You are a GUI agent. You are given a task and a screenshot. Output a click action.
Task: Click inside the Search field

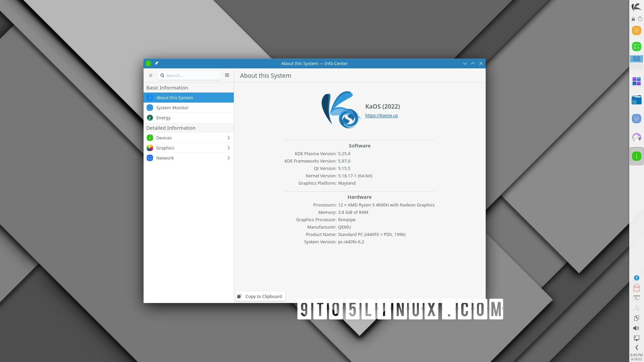click(189, 75)
